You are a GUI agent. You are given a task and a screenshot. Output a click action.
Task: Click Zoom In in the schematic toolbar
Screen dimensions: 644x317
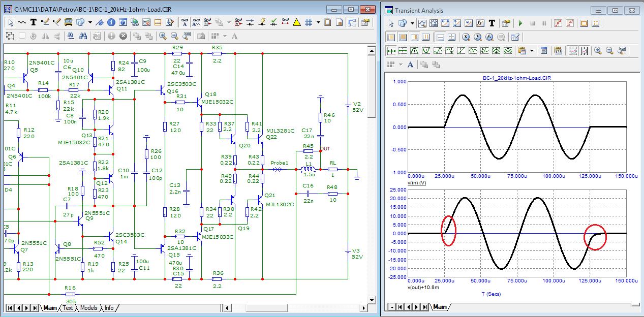[163, 36]
